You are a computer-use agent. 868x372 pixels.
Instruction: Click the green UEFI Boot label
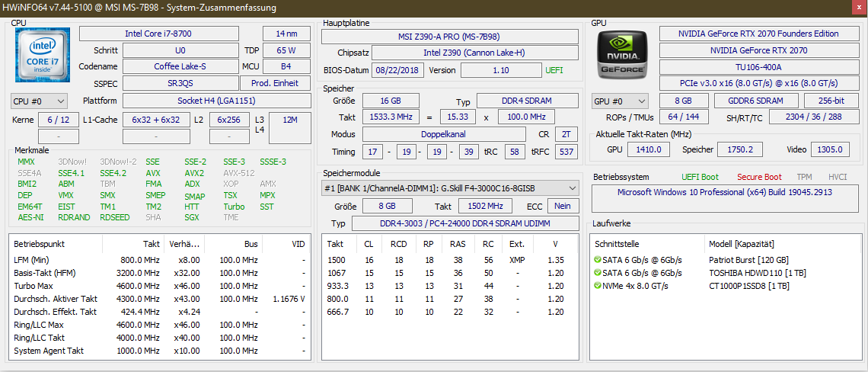[700, 177]
